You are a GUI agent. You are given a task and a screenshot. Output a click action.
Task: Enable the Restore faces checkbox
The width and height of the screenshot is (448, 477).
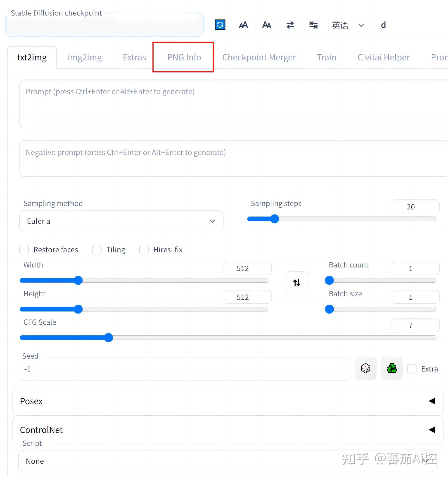click(24, 249)
